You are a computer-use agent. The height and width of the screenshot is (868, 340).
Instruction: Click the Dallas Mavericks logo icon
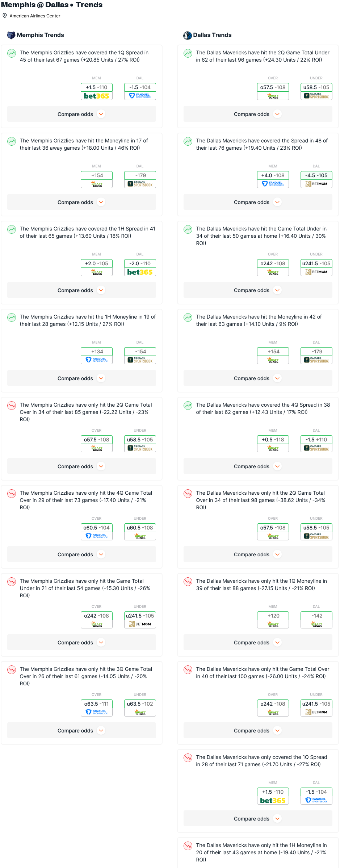click(x=188, y=35)
